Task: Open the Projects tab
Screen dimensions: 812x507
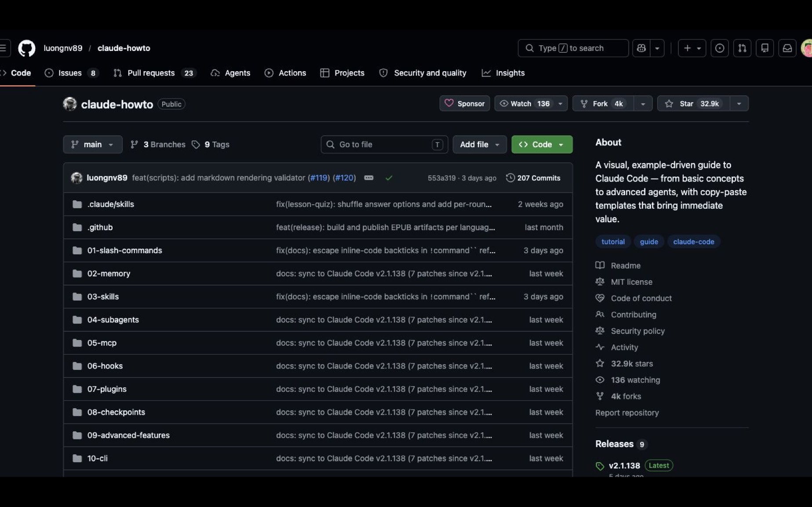Action: [x=342, y=73]
